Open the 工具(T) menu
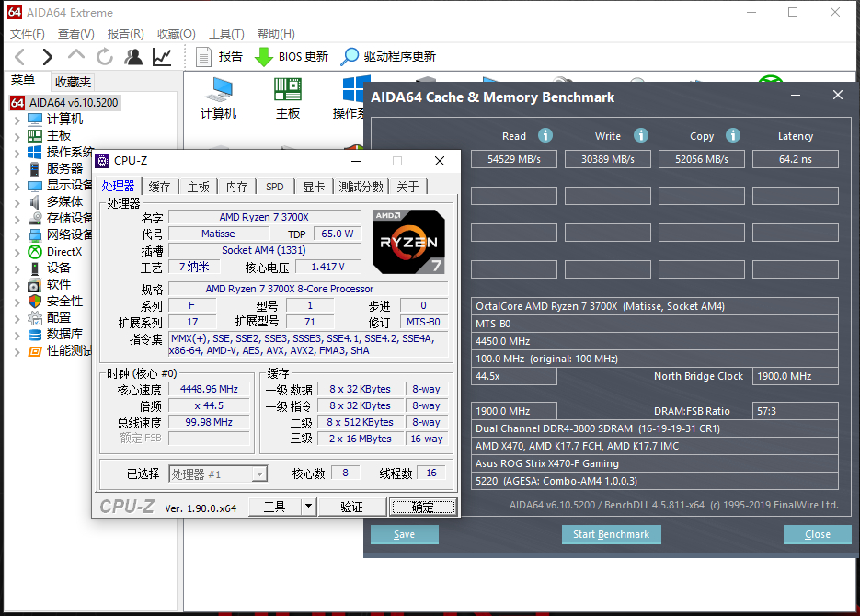Screen dimensions: 860x616 pyautogui.click(x=226, y=34)
